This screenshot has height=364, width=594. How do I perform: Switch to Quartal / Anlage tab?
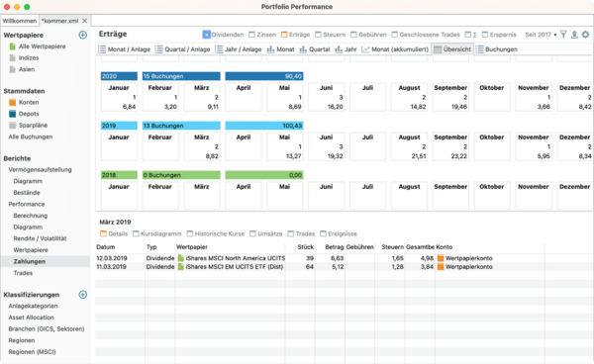point(182,49)
